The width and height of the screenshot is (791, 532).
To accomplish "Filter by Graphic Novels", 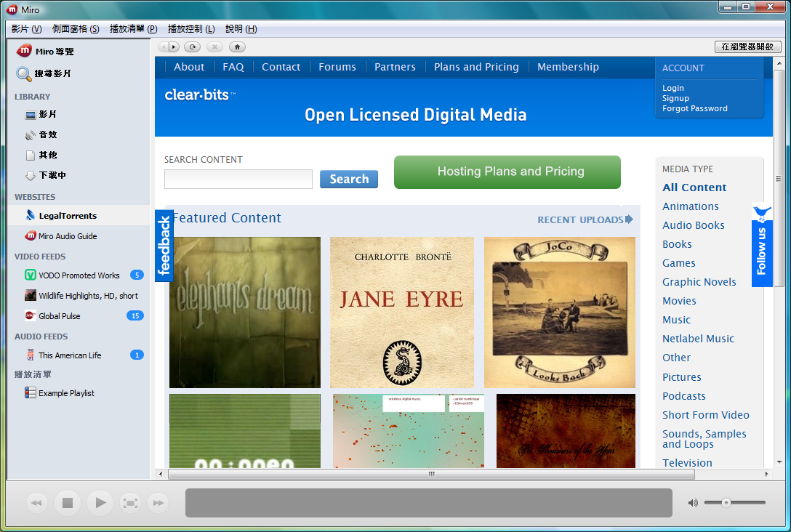I will pyautogui.click(x=699, y=282).
